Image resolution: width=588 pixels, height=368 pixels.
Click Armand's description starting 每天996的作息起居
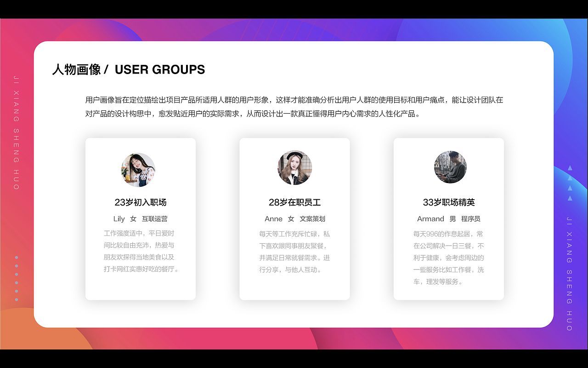[449, 258]
